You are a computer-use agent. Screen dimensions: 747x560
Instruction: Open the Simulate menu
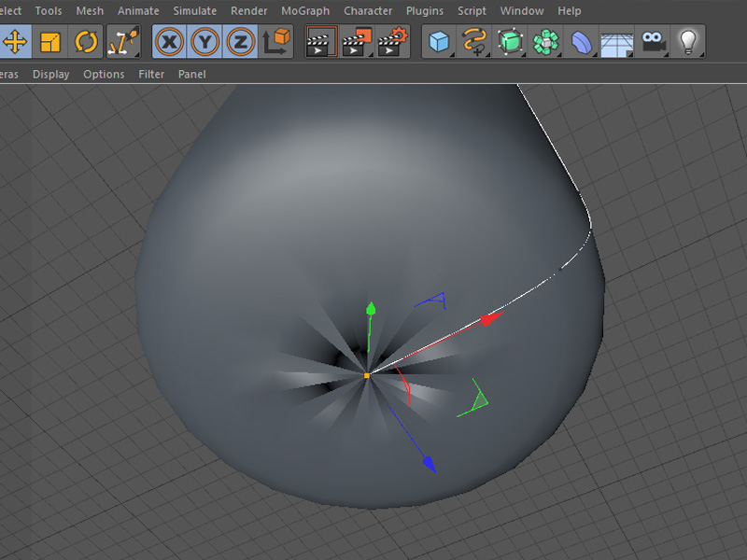point(194,10)
